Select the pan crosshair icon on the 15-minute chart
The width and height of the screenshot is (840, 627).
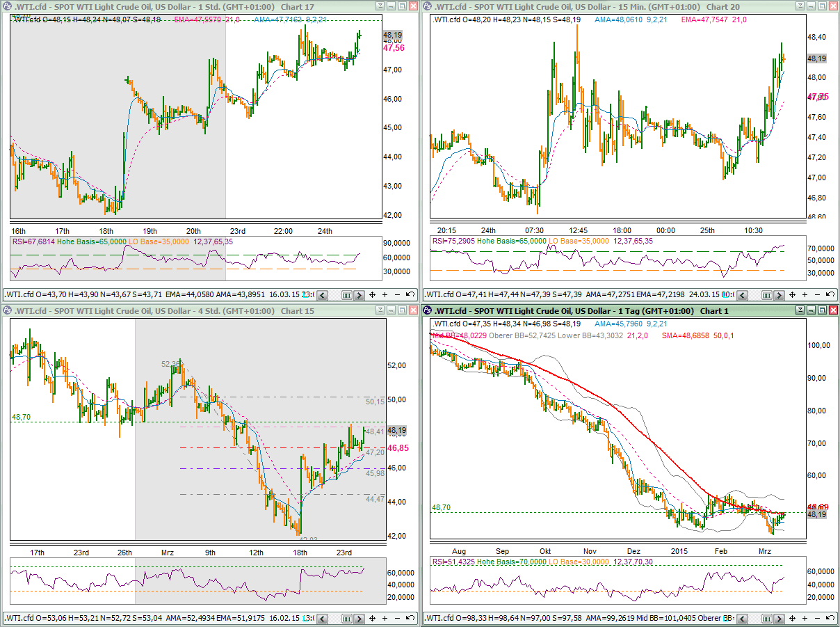(793, 294)
